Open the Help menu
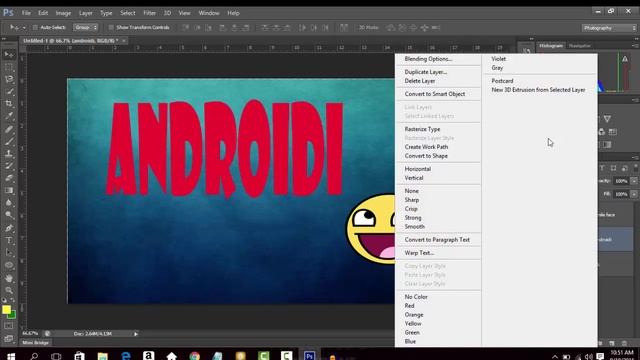The width and height of the screenshot is (640, 360). click(x=233, y=13)
